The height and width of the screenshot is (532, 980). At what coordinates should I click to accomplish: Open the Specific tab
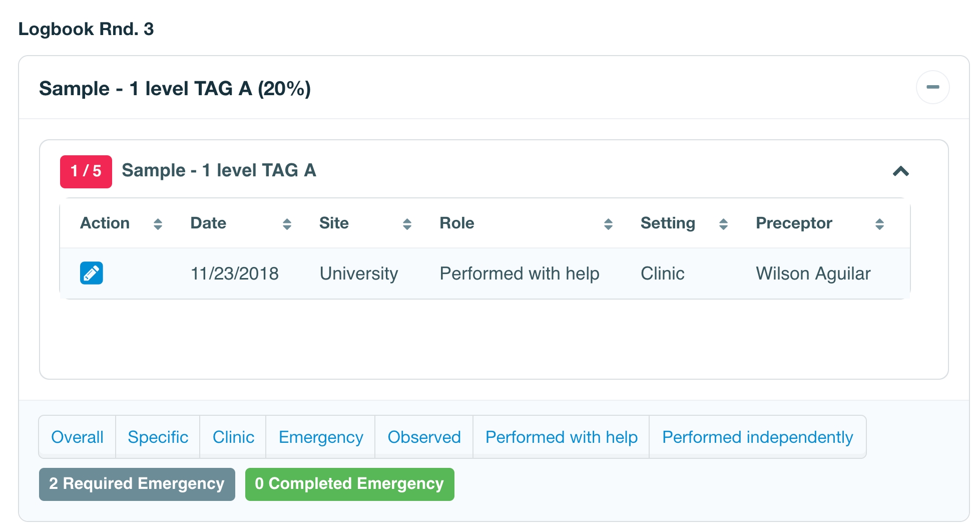(158, 437)
